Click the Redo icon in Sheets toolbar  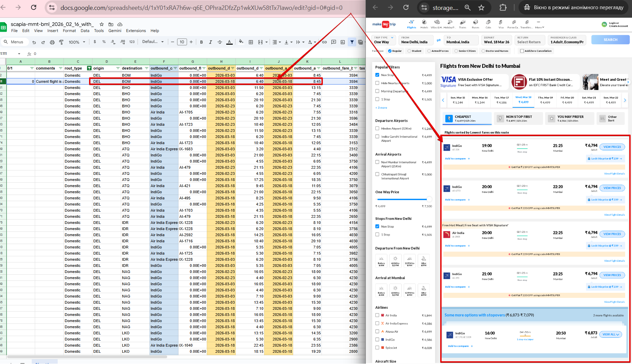[43, 42]
